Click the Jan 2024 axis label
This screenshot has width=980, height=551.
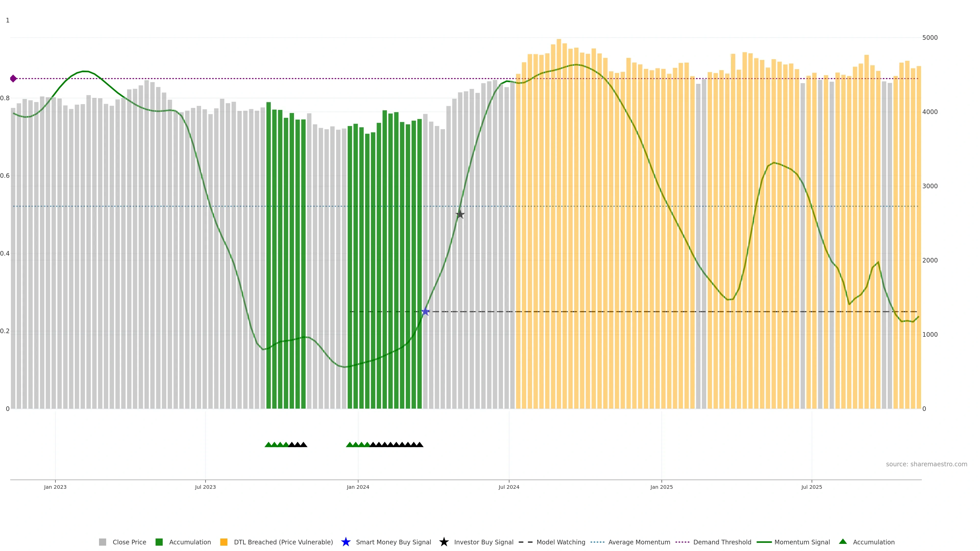(x=358, y=487)
